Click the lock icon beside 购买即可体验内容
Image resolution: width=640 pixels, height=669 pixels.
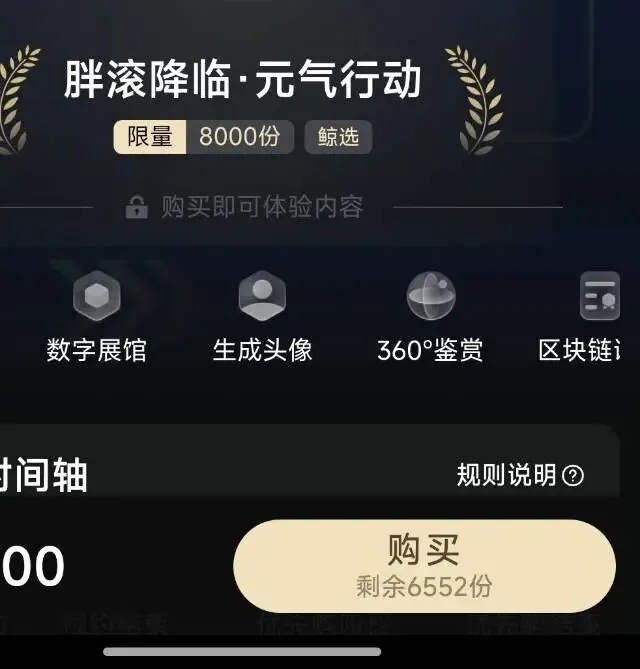[x=137, y=207]
